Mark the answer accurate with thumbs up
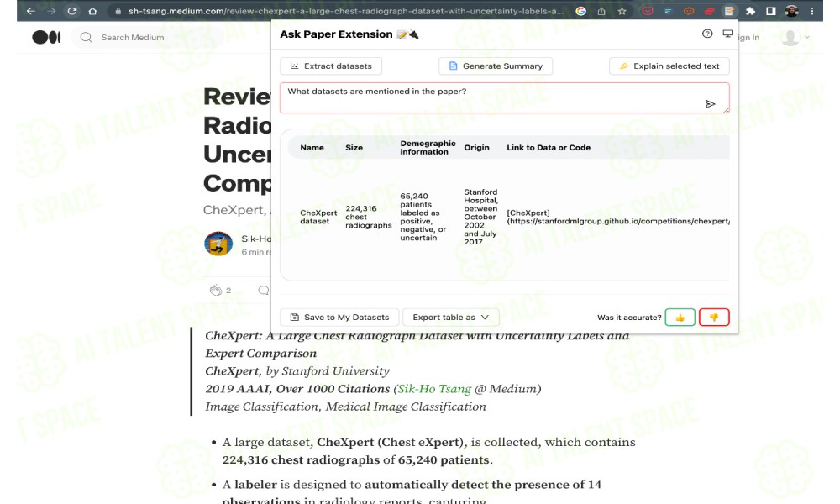Viewport: 840px width, 504px height. click(x=680, y=317)
